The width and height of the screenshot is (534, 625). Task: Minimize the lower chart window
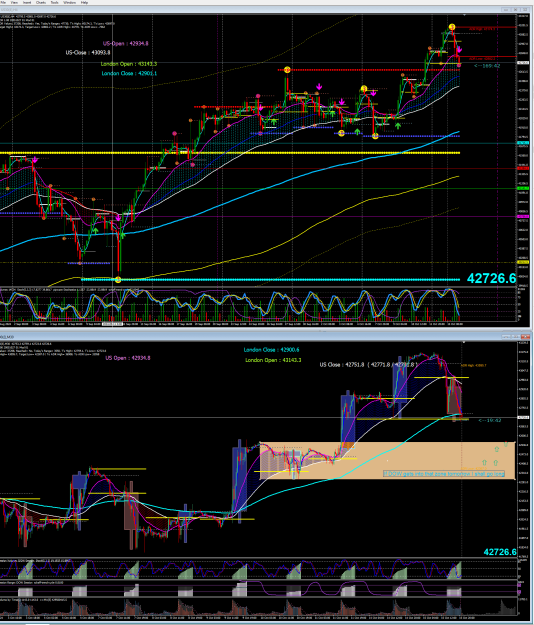click(x=506, y=337)
